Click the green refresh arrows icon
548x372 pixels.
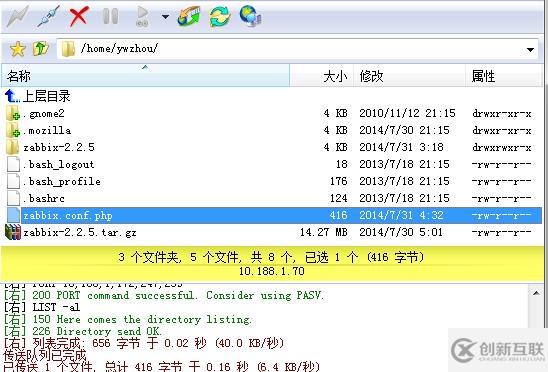click(220, 16)
